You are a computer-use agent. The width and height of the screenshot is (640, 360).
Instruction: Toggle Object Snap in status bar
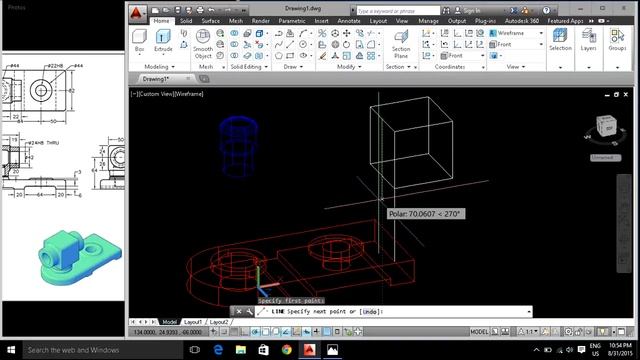click(266, 332)
